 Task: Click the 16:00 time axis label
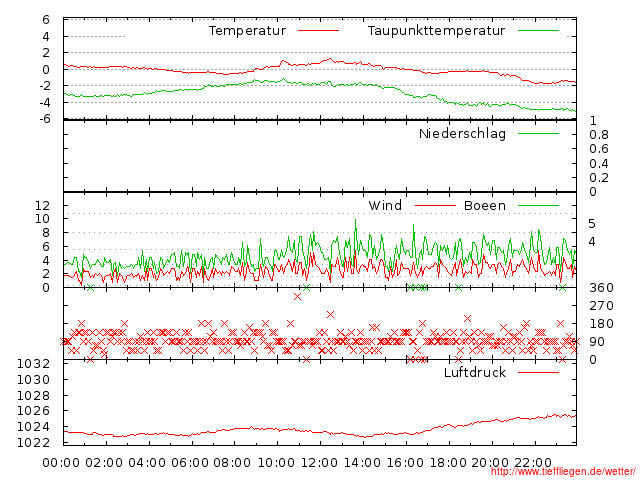click(x=405, y=463)
